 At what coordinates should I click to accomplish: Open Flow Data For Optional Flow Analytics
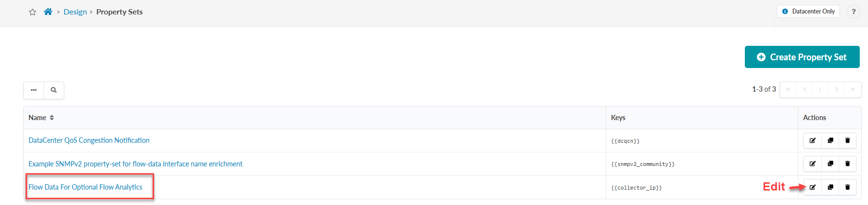(x=85, y=187)
